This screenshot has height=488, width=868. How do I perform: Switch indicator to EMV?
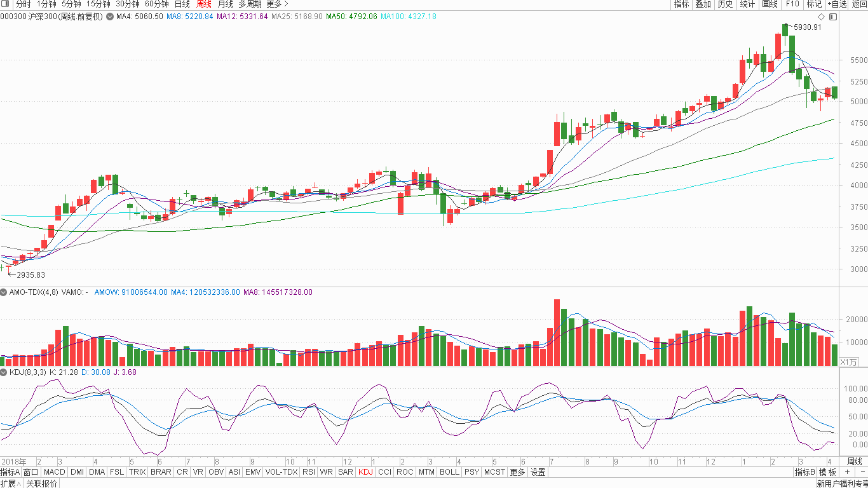pyautogui.click(x=253, y=472)
